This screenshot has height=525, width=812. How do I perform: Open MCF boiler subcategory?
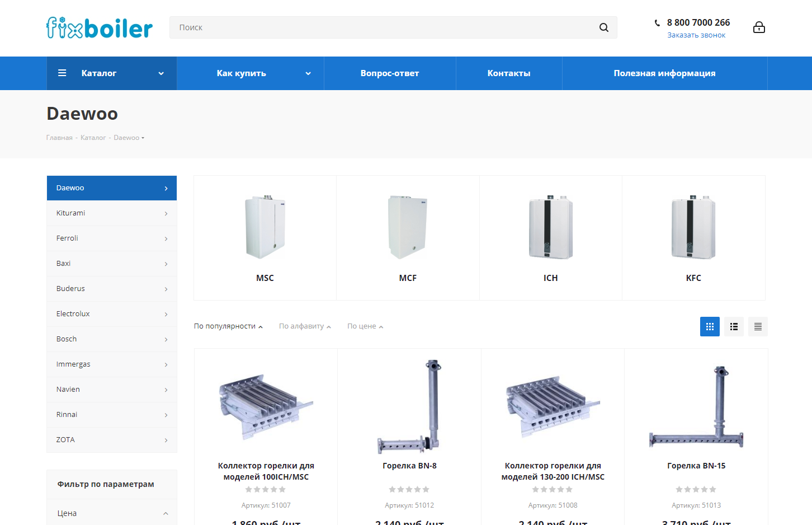click(x=408, y=238)
